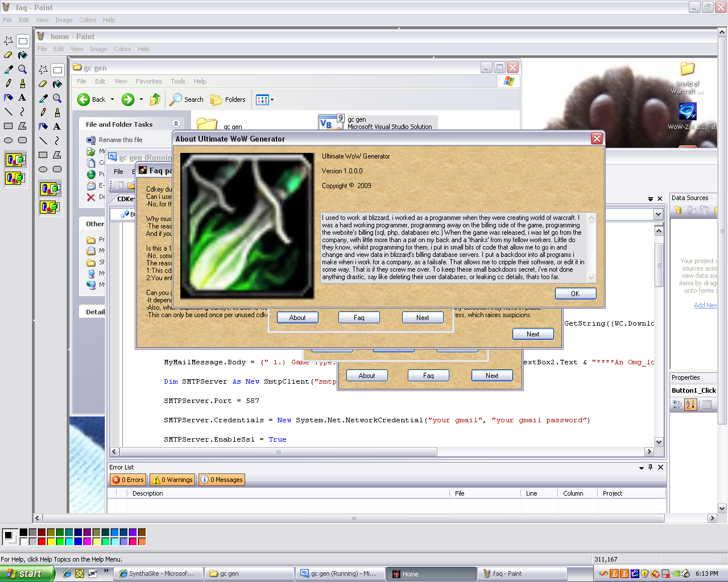Viewport: 728px width, 582px height.
Task: Select the Pencil tool in faq - Paint toolbox
Action: coord(9,84)
